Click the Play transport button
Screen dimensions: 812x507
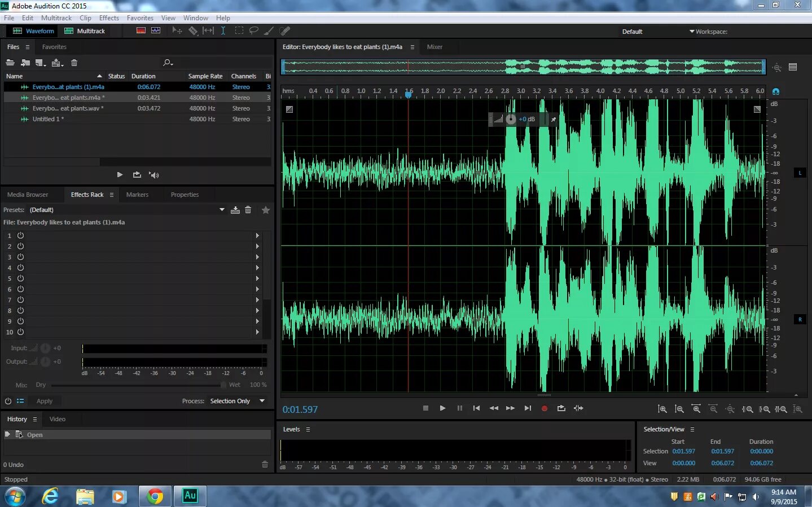click(442, 408)
